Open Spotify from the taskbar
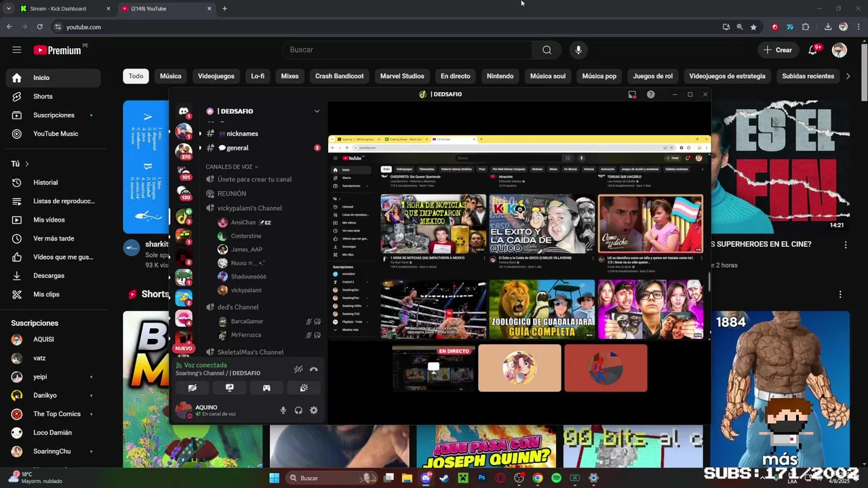This screenshot has height=488, width=868. 556,478
